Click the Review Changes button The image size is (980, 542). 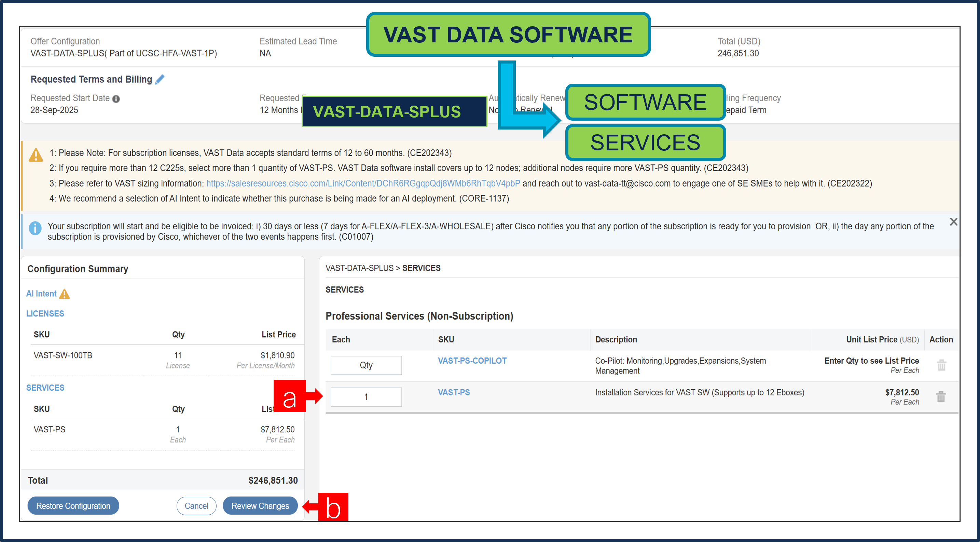[260, 505]
